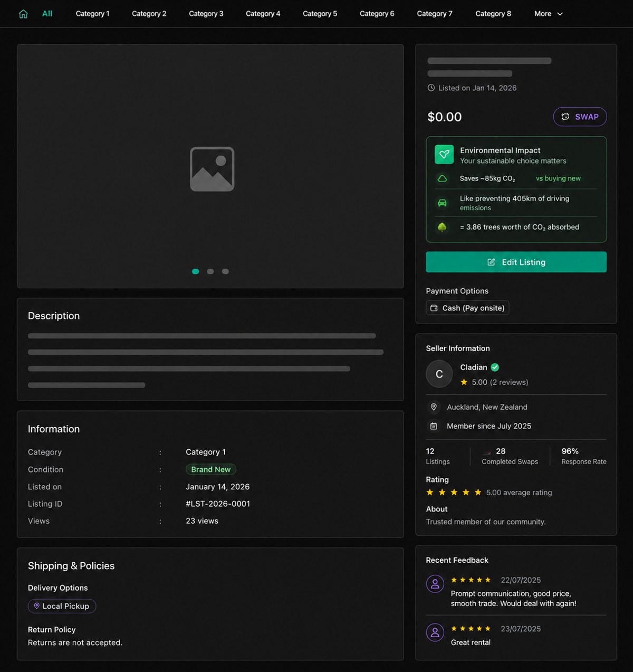This screenshot has width=633, height=672.
Task: Select the first active carousel dot
Action: (196, 271)
